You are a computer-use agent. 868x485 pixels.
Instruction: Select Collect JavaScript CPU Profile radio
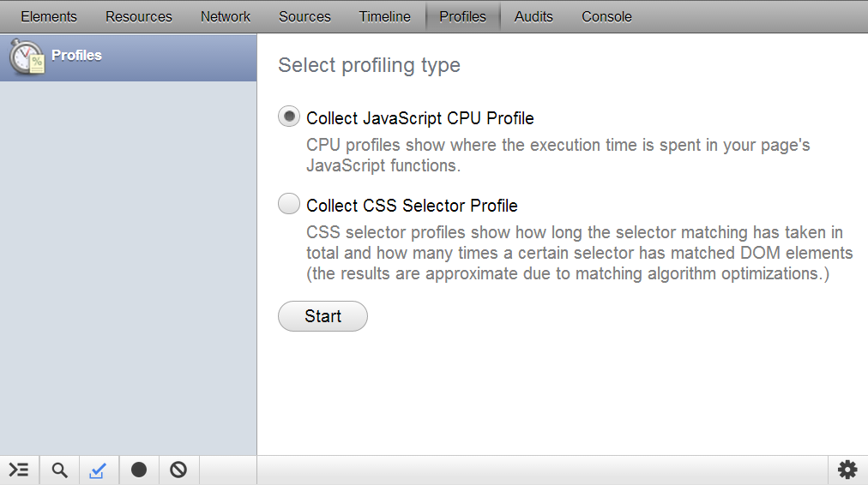(289, 117)
